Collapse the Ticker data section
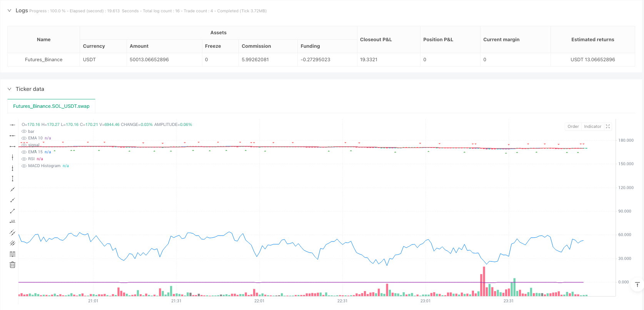The image size is (644, 310). pyautogui.click(x=10, y=89)
